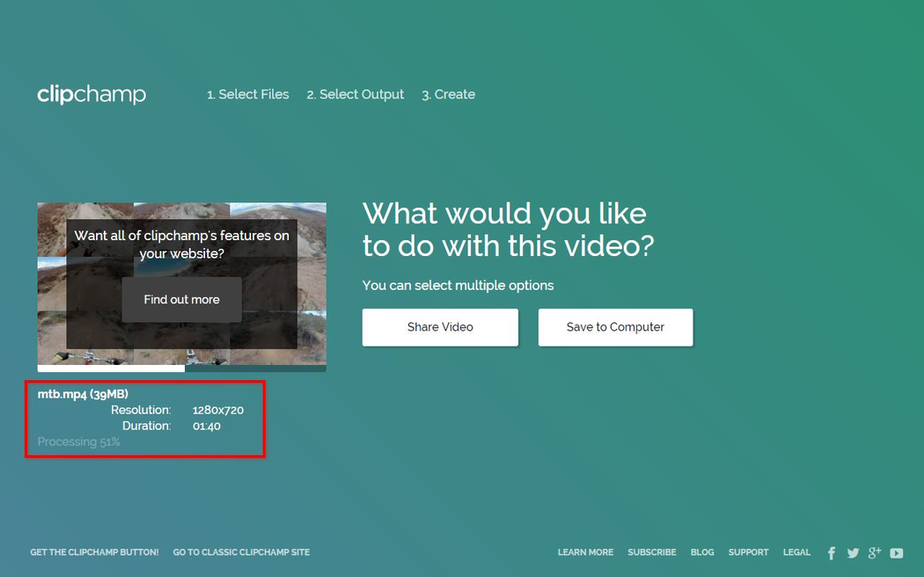Jump to step 3. Create
The width and height of the screenshot is (924, 577).
click(x=448, y=94)
